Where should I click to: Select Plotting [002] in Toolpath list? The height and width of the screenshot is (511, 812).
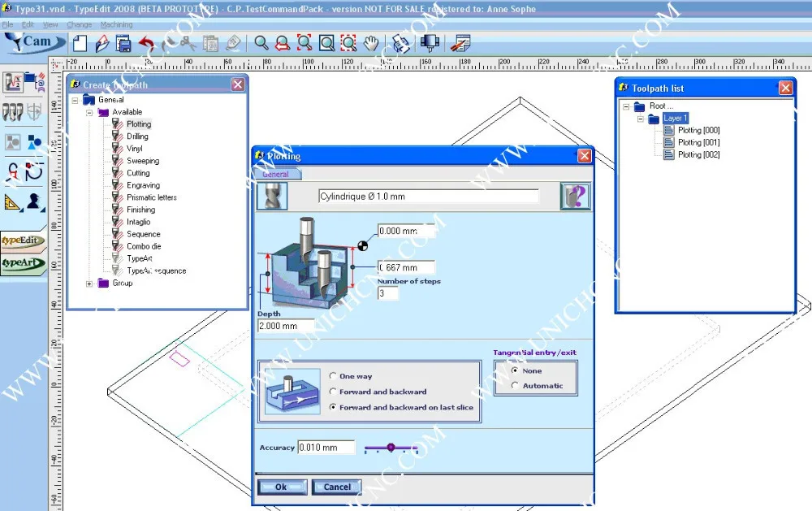(698, 154)
